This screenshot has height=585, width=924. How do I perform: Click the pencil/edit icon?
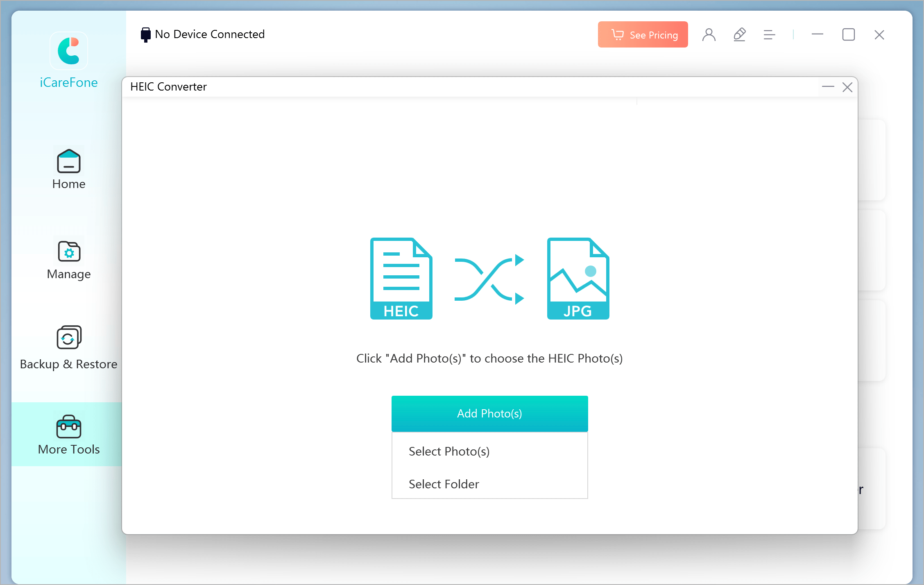740,34
